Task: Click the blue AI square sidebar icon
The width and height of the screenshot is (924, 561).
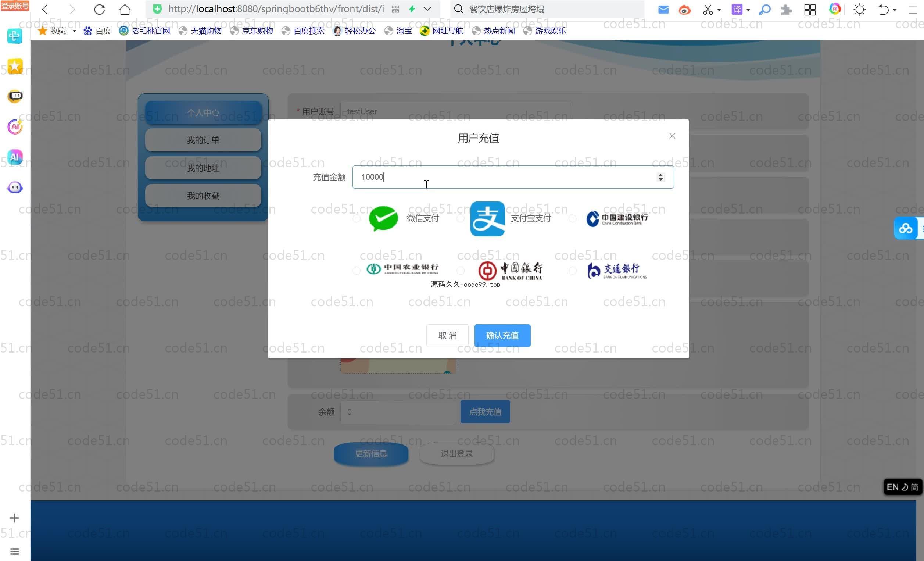Action: pyautogui.click(x=15, y=157)
